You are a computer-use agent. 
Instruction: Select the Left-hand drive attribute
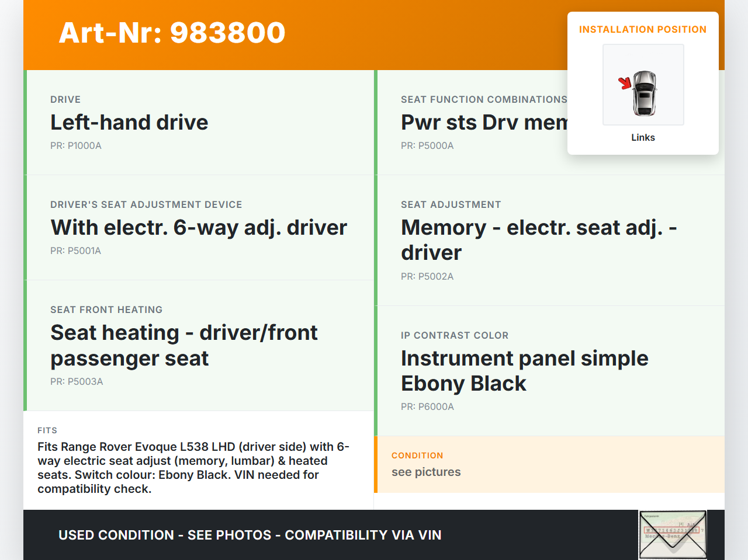pyautogui.click(x=129, y=123)
